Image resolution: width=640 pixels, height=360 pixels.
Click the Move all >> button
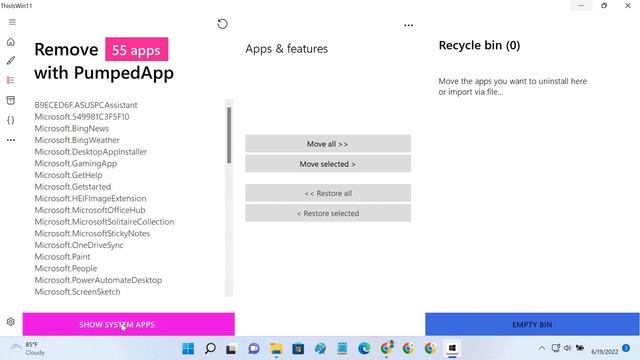click(x=328, y=144)
